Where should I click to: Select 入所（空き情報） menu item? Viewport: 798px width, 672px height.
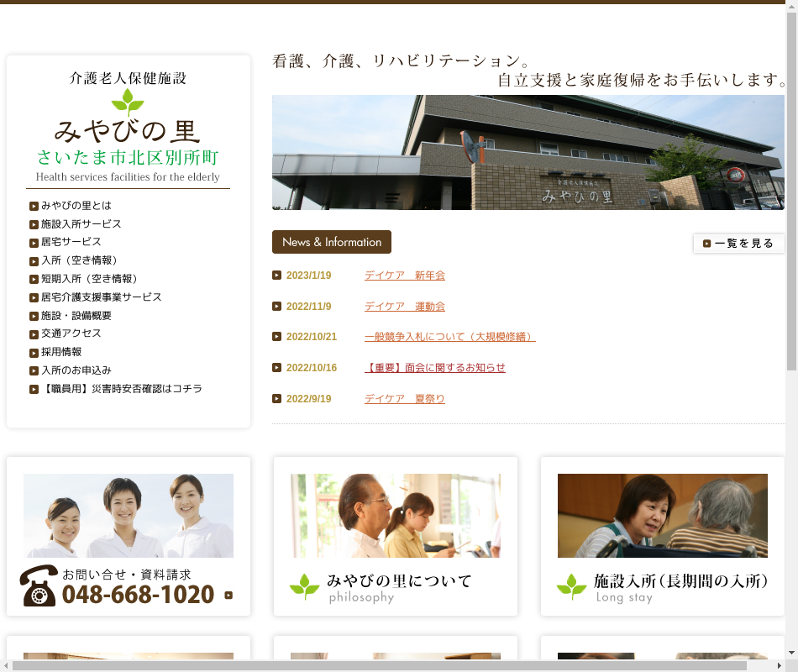click(79, 260)
